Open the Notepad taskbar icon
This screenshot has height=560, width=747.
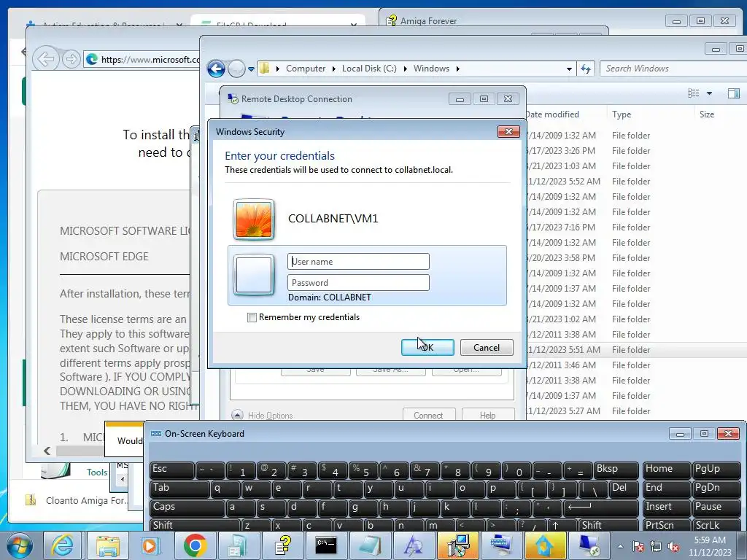point(370,545)
